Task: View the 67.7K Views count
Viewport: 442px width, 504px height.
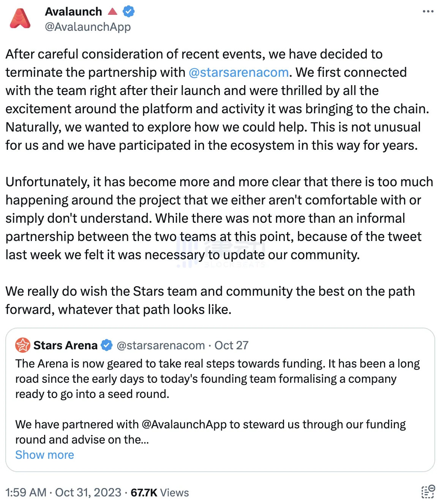Action: coord(159,493)
